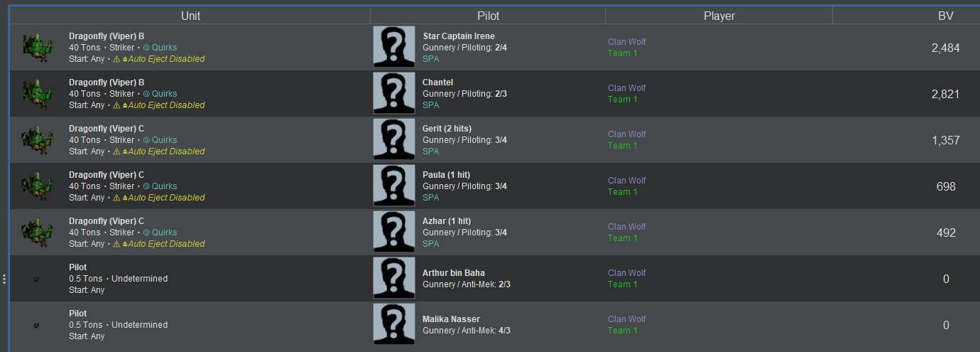980x352 pixels.
Task: Click Malika Nasser's pilot unit icon
Action: click(37, 326)
